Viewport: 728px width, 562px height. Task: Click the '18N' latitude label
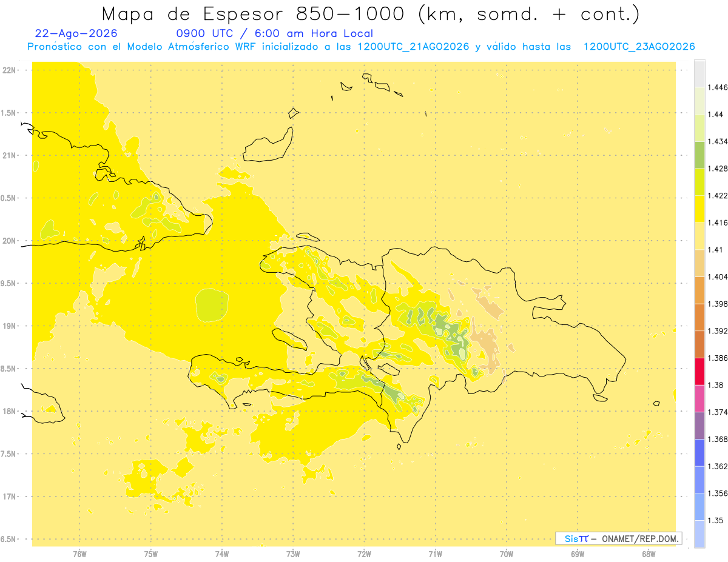[8, 411]
